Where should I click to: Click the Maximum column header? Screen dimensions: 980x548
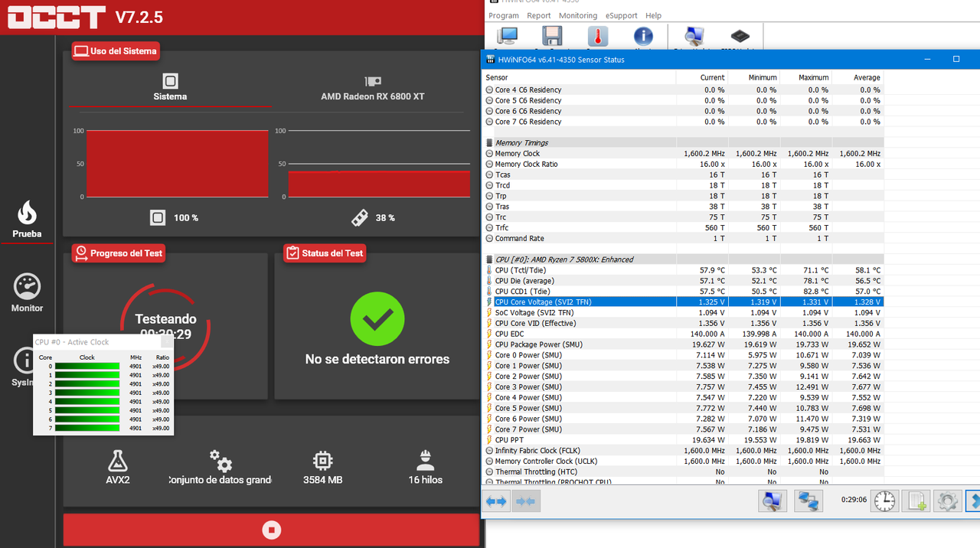point(806,77)
